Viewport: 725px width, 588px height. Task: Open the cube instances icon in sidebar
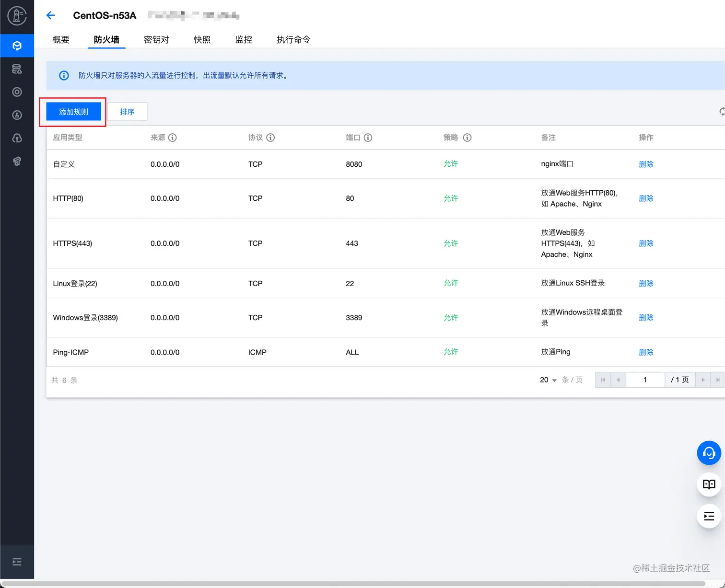point(17,46)
